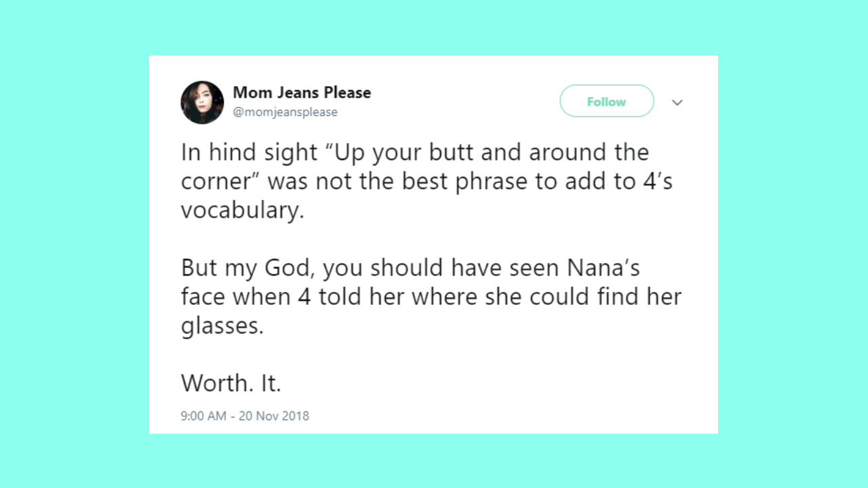Expand the tweet options chevron
The width and height of the screenshot is (868, 488).
[677, 102]
